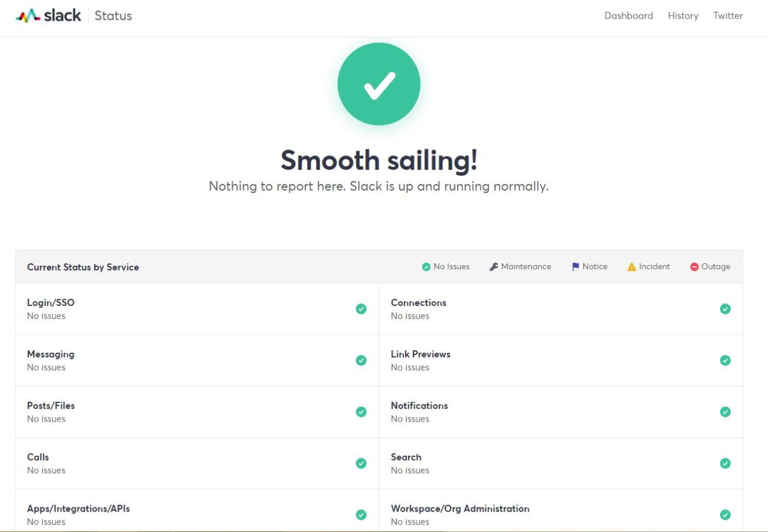This screenshot has height=532, width=768.
Task: Click the yellow Incident warning icon
Action: click(x=631, y=267)
